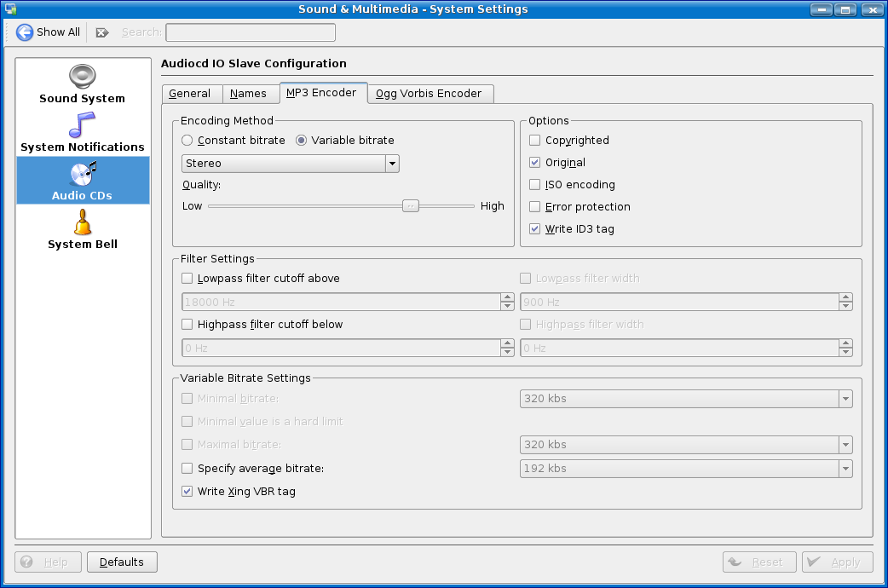Click the clear search icon in toolbar
The height and width of the screenshot is (588, 888).
pyautogui.click(x=102, y=32)
